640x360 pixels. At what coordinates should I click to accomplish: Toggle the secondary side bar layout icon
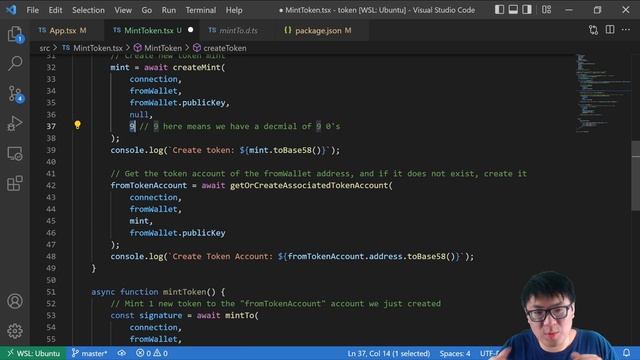[x=527, y=9]
